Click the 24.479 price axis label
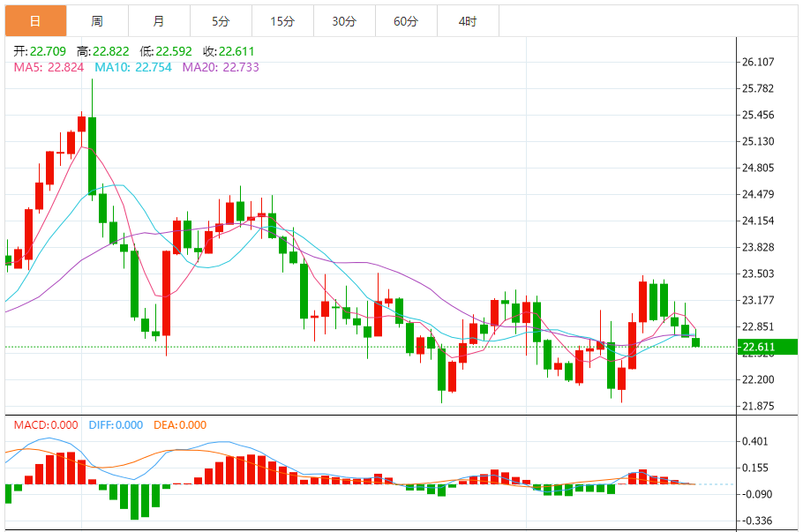803x532 pixels. pyautogui.click(x=759, y=194)
